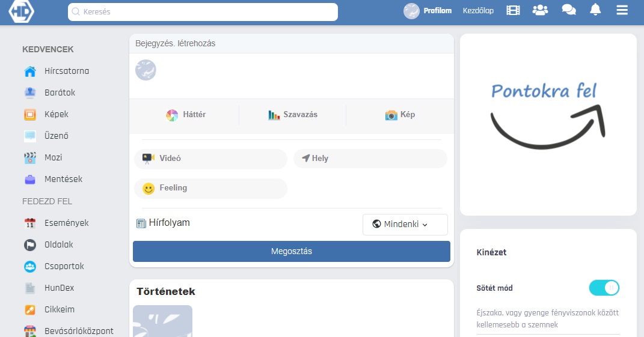Image resolution: width=644 pixels, height=337 pixels.
Task: Click the Megosztás share button
Action: pyautogui.click(x=291, y=252)
